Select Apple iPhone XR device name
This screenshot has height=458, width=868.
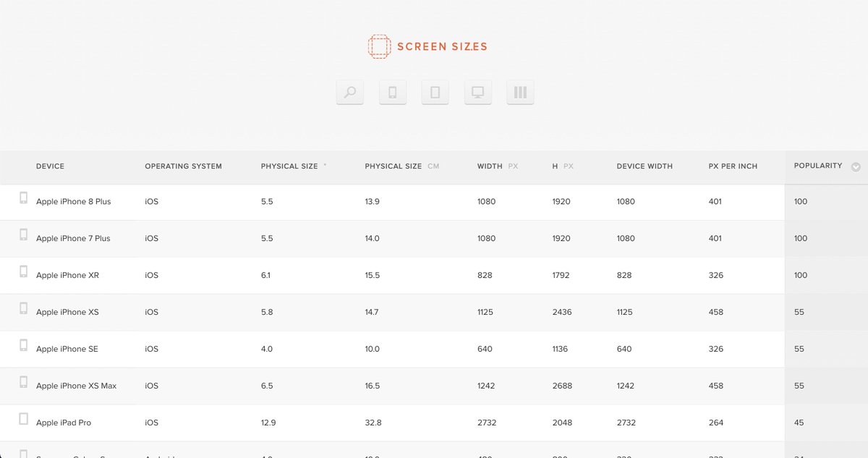point(67,276)
